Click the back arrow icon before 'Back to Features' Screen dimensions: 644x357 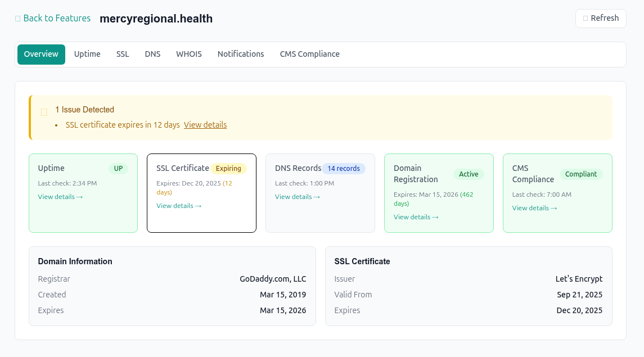17,18
